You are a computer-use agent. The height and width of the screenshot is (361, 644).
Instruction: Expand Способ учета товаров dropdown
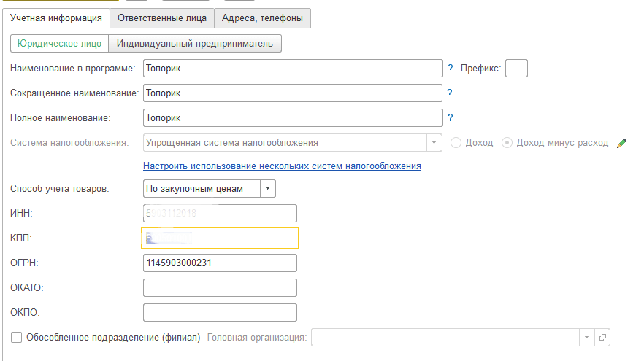coord(268,189)
